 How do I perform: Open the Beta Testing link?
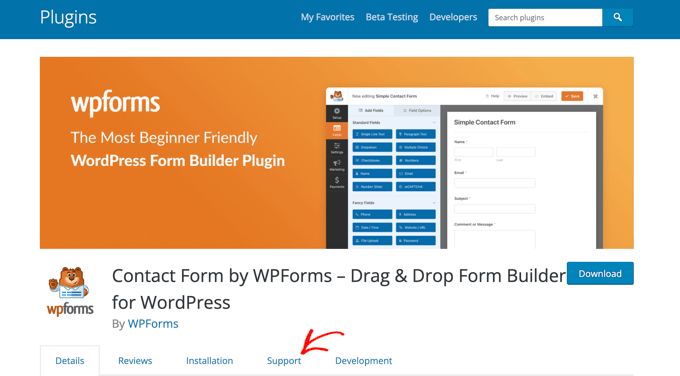point(392,17)
